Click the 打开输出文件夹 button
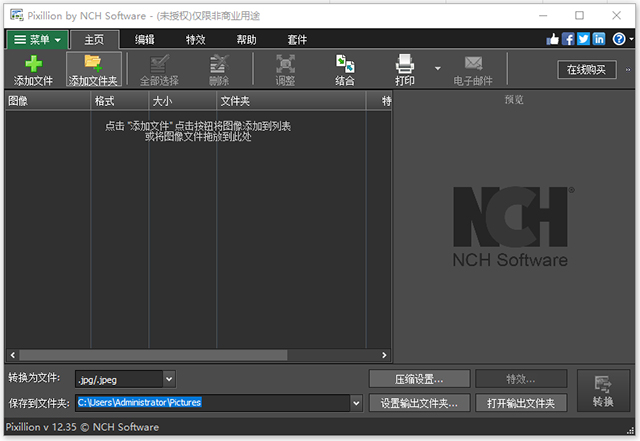 (x=521, y=403)
